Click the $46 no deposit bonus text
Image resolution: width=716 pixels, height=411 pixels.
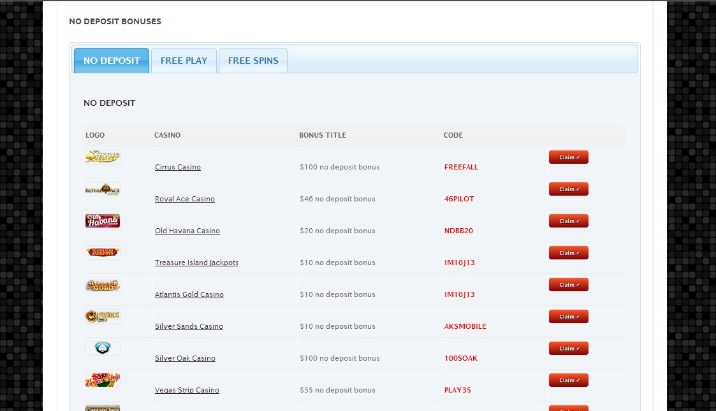tap(337, 199)
